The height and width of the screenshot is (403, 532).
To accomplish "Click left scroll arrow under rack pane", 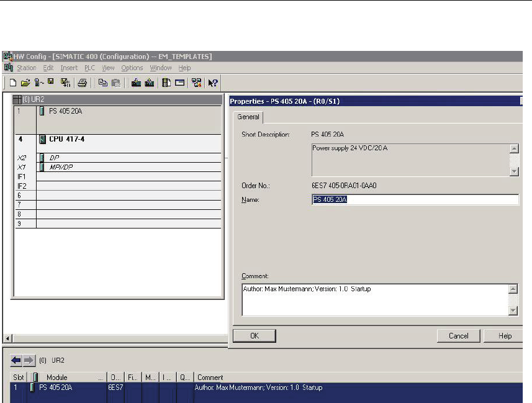I will coord(7,338).
